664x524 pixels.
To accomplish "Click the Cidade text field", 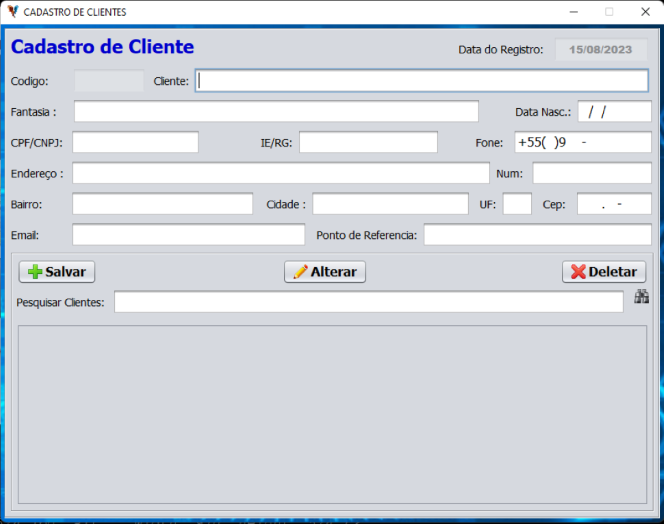I will tap(390, 204).
